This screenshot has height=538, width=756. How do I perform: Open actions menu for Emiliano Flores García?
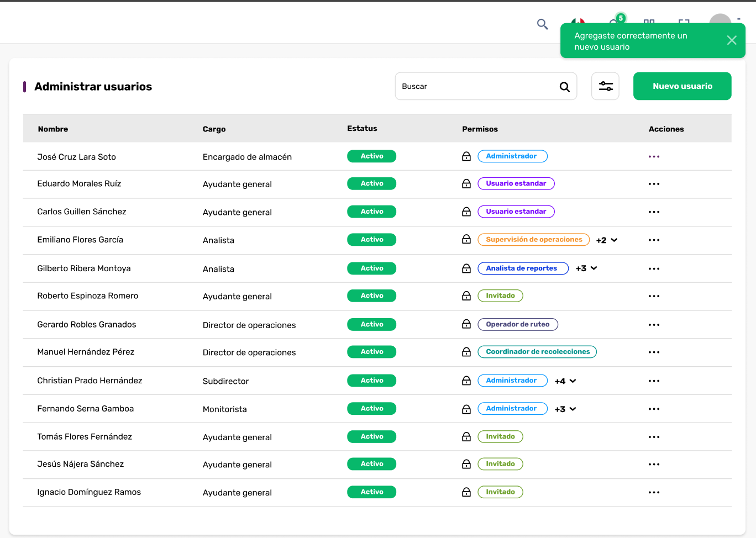(x=654, y=240)
